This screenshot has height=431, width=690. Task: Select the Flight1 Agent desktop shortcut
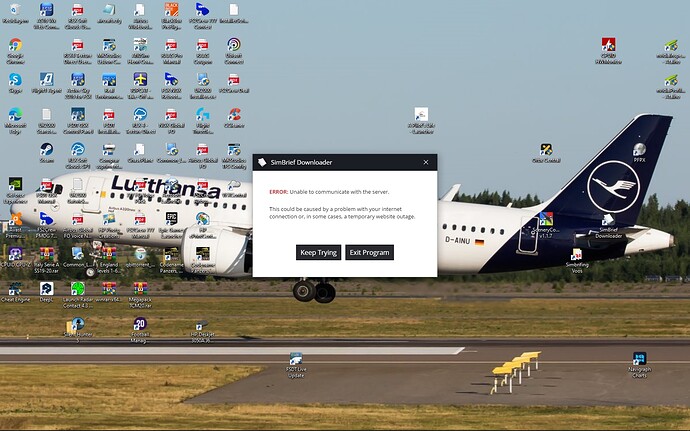[46, 83]
